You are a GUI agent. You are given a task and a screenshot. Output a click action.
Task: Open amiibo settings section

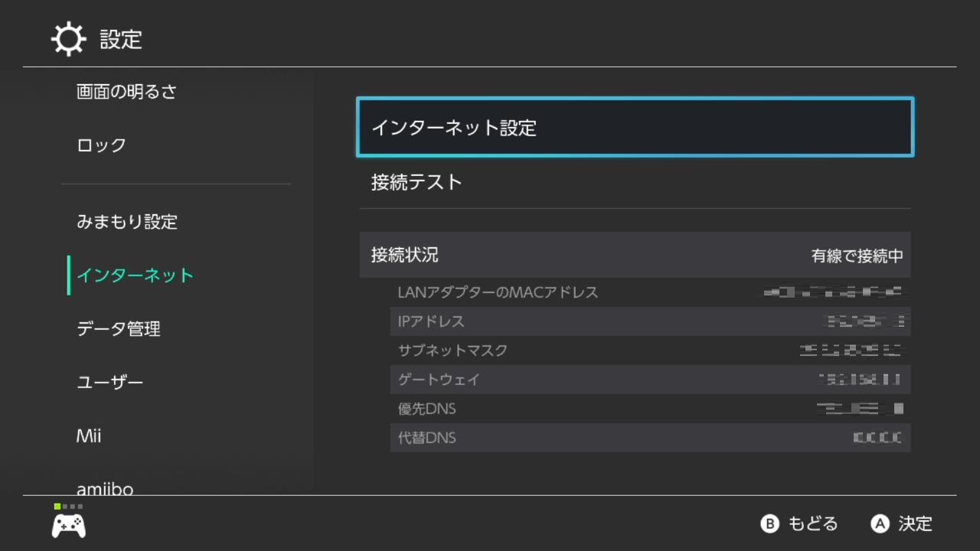click(105, 487)
